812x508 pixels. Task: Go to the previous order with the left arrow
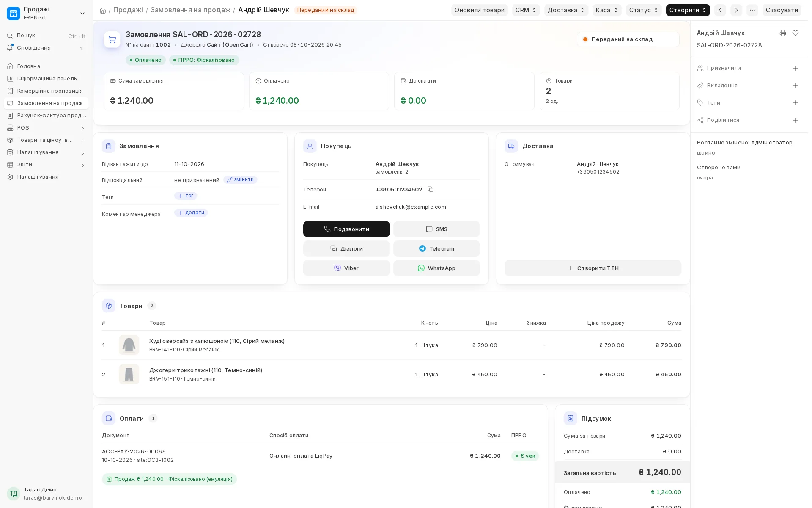click(720, 10)
